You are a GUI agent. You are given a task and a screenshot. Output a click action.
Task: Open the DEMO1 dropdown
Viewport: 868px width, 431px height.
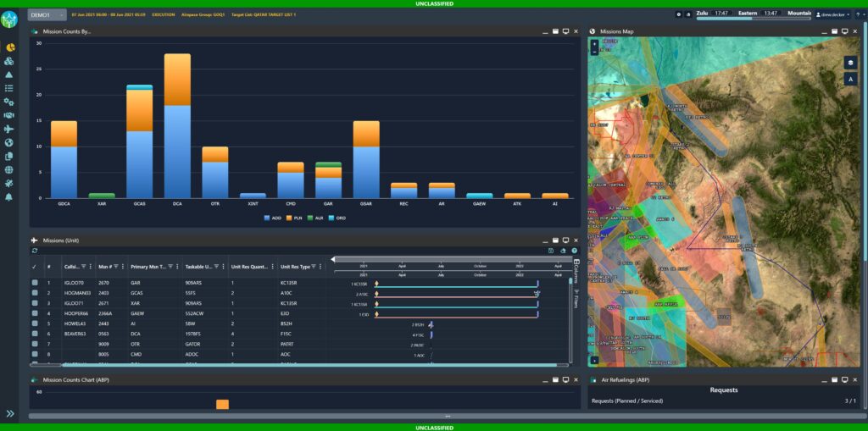point(47,14)
